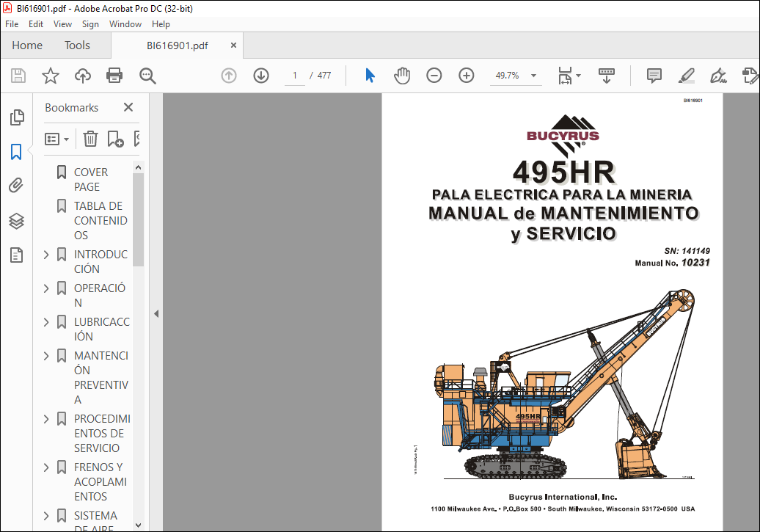This screenshot has height=532, width=760.
Task: Open the OPERACIÓN bookmark
Action: [x=99, y=295]
